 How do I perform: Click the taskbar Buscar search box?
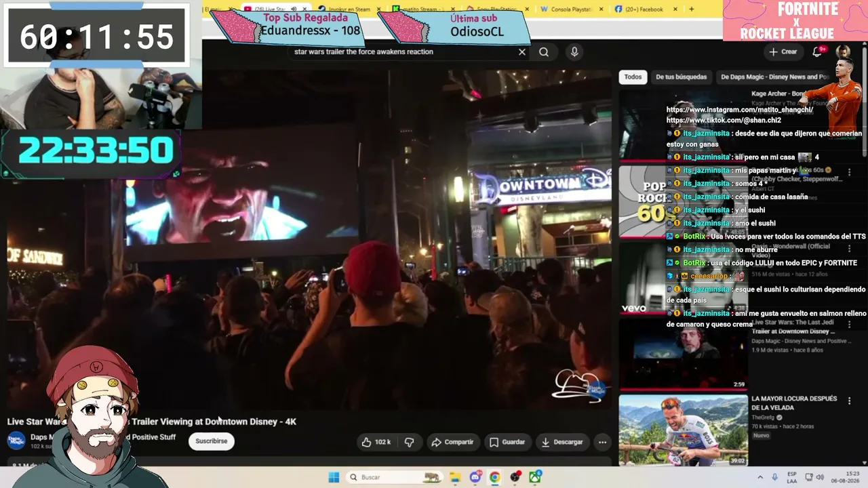point(394,477)
